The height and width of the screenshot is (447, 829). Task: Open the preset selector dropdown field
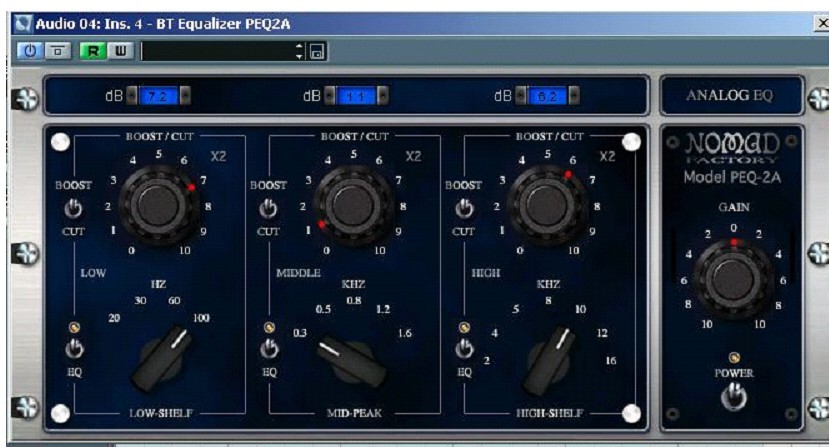tap(220, 50)
